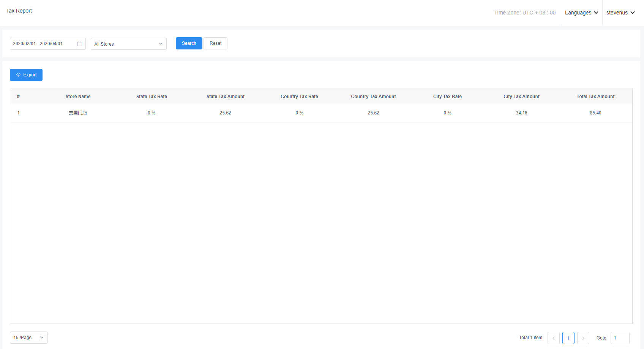Open the All Stores dropdown
The height and width of the screenshot is (349, 644).
click(x=128, y=44)
